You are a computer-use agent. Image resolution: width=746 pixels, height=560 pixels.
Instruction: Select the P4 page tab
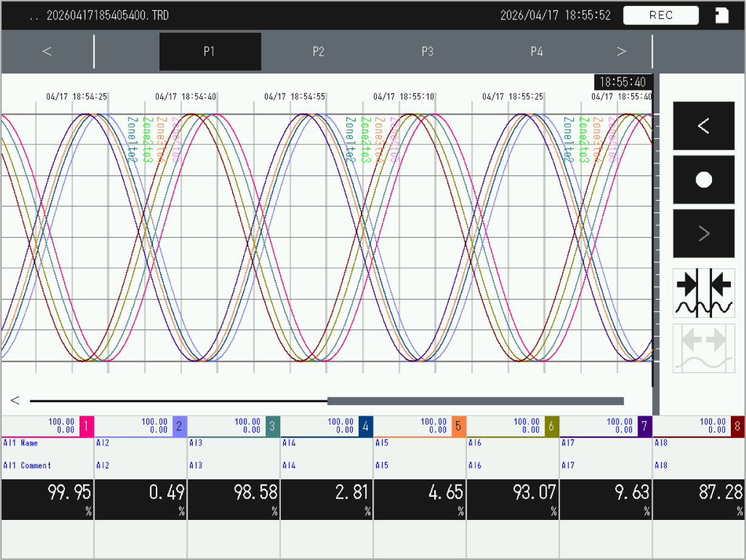(537, 52)
